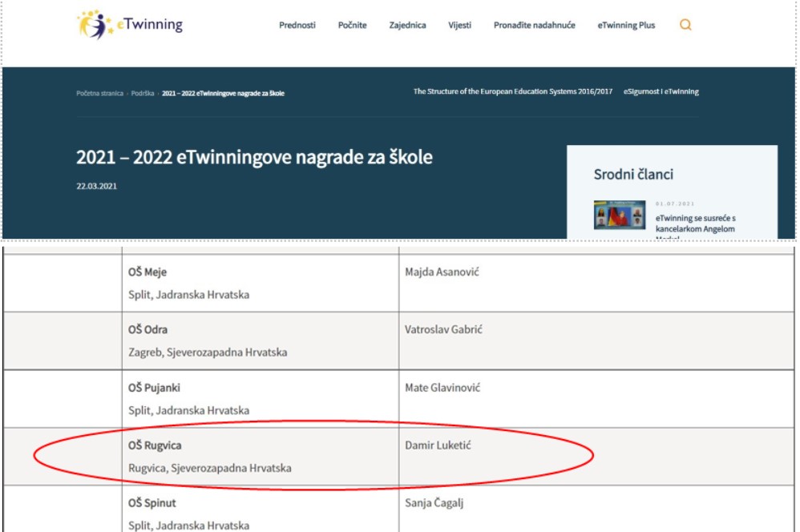
Task: Click 'Zagreb, Sjeverozapadna Hrvatska' location text
Action: click(208, 353)
